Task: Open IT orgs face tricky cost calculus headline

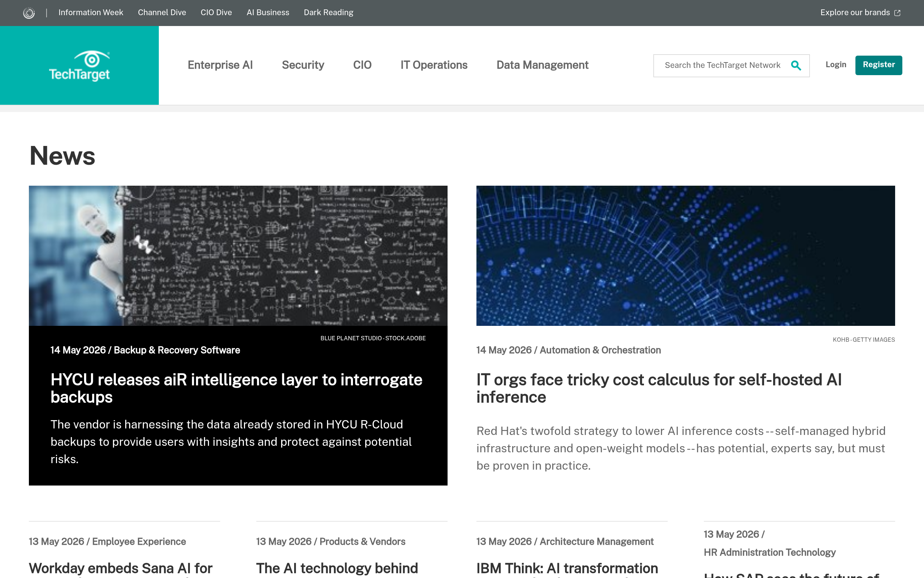Action: point(659,388)
